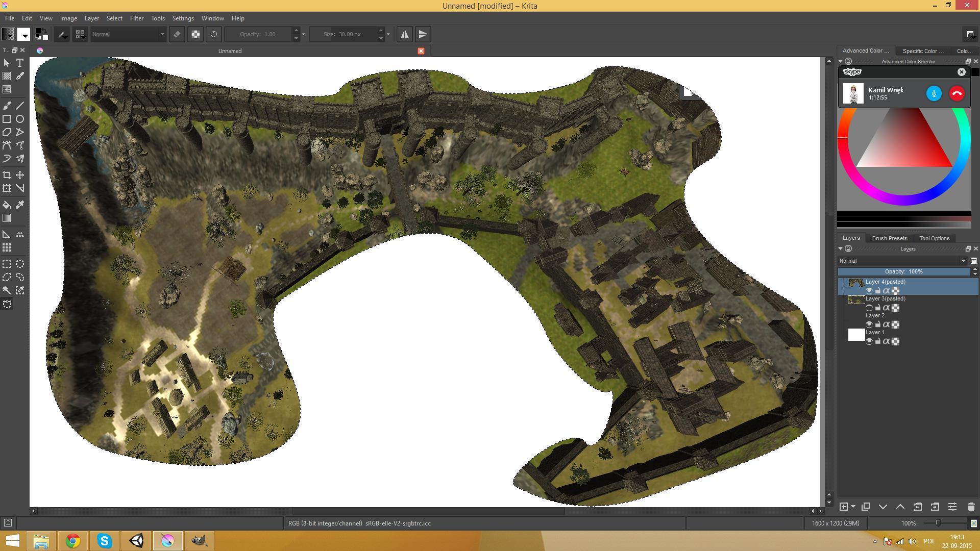Hang up the Skype call
This screenshot has width=980, height=551.
[x=957, y=93]
